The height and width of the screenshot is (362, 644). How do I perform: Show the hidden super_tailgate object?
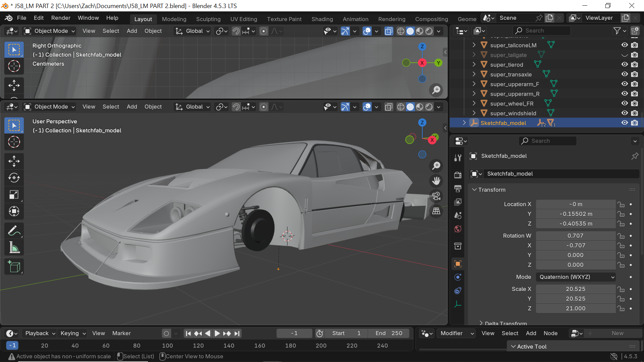pos(624,55)
